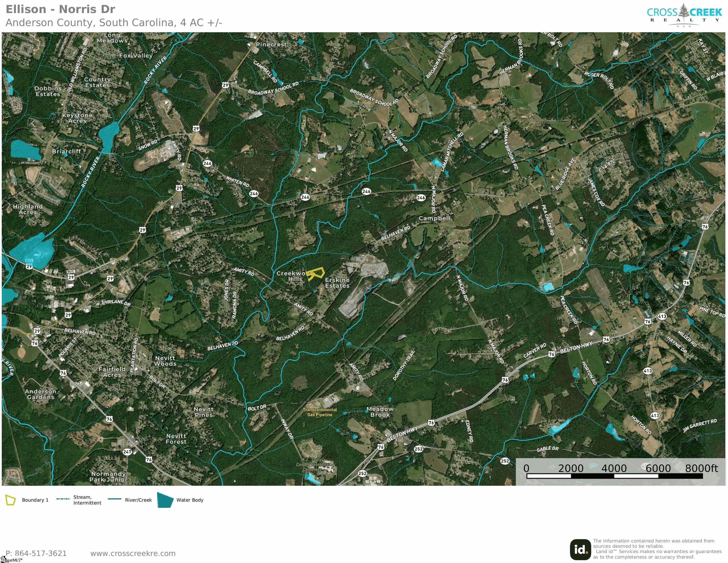Click the Boundary 1 legend polygon icon
The width and height of the screenshot is (728, 563).
pos(10,500)
